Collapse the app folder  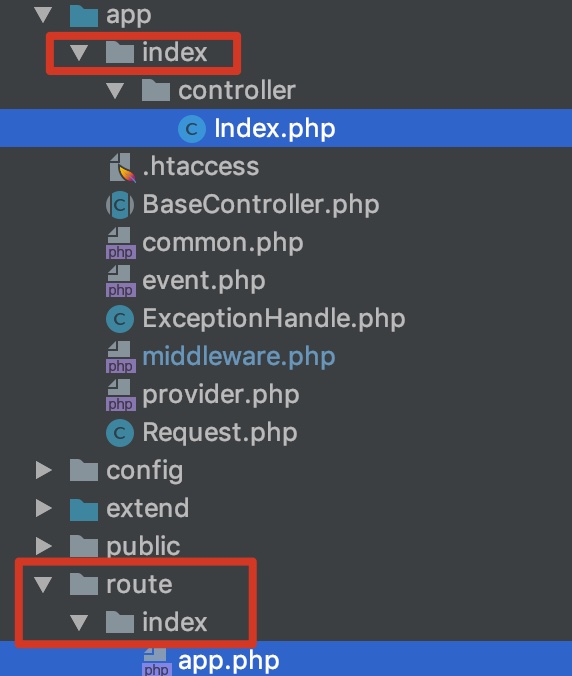point(44,15)
